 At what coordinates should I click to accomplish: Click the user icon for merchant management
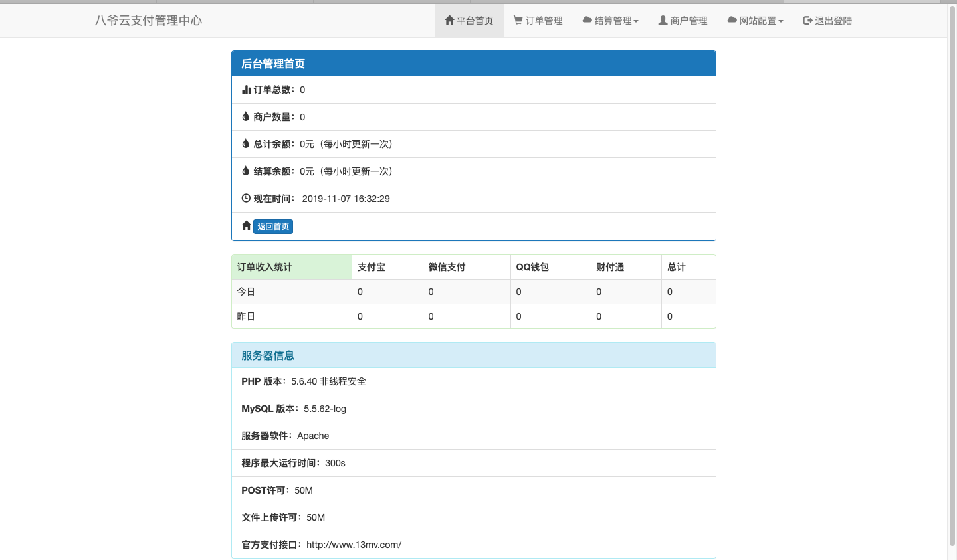[663, 21]
